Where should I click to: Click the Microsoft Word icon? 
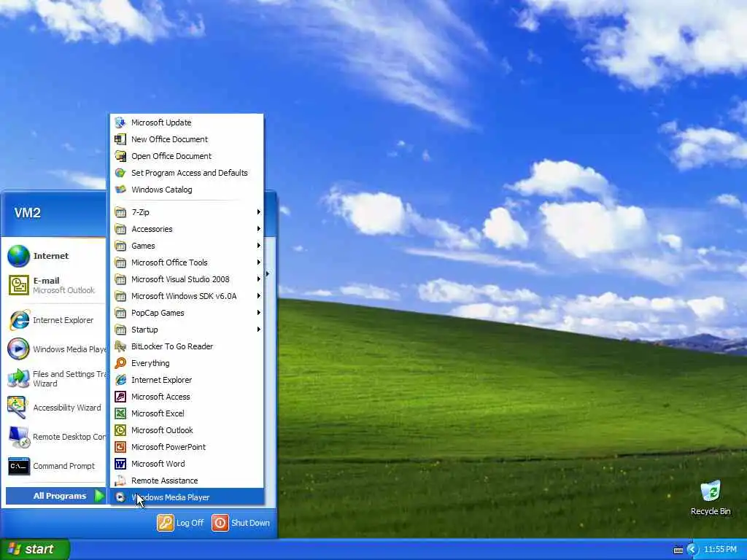click(x=120, y=463)
